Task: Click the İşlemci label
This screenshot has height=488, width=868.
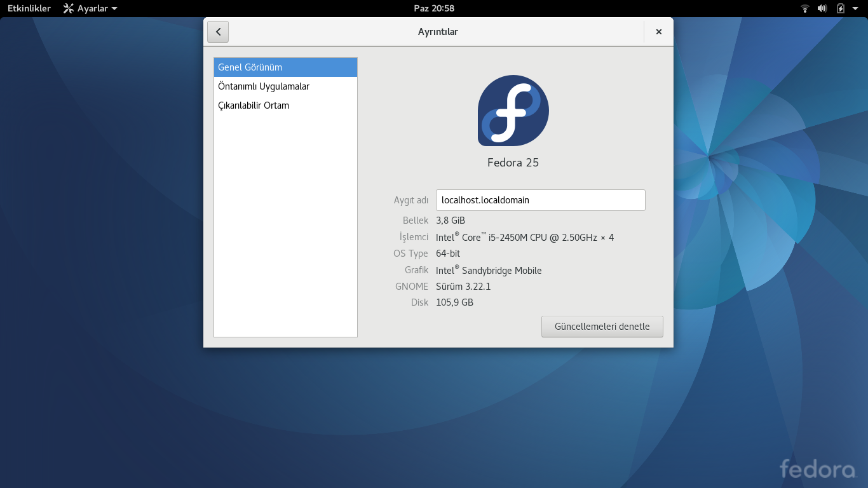Action: click(414, 237)
